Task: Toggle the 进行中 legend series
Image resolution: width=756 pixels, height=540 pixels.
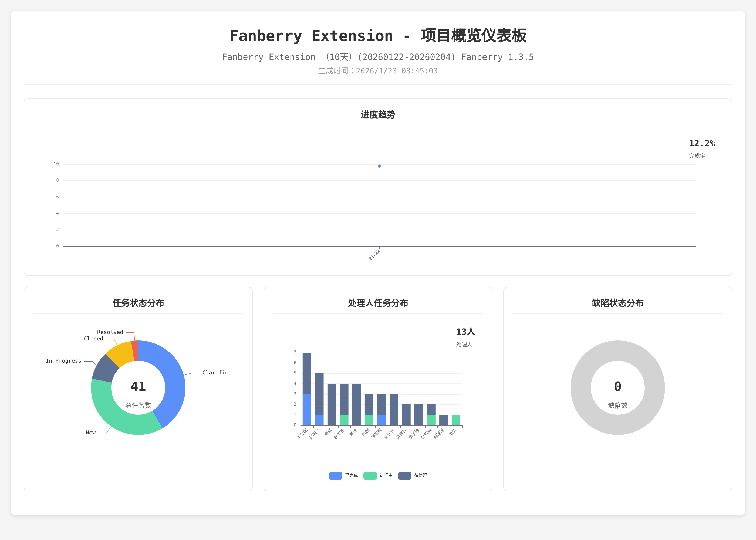Action: (378, 475)
